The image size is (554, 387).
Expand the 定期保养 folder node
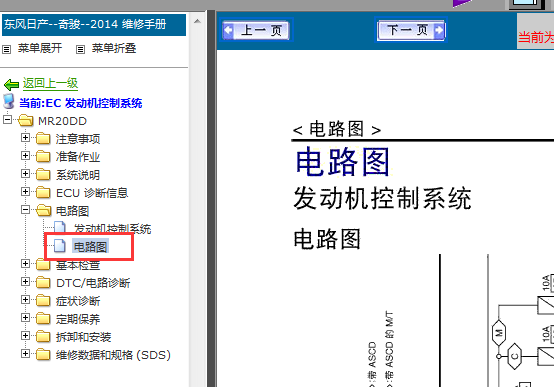[x=25, y=318]
